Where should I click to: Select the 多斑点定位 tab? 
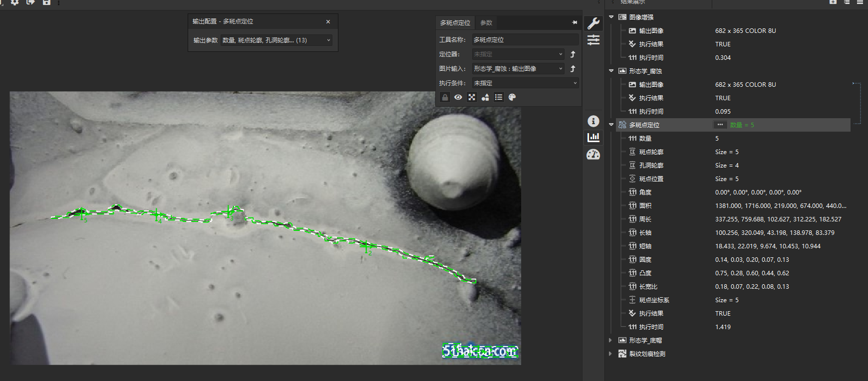click(x=455, y=23)
